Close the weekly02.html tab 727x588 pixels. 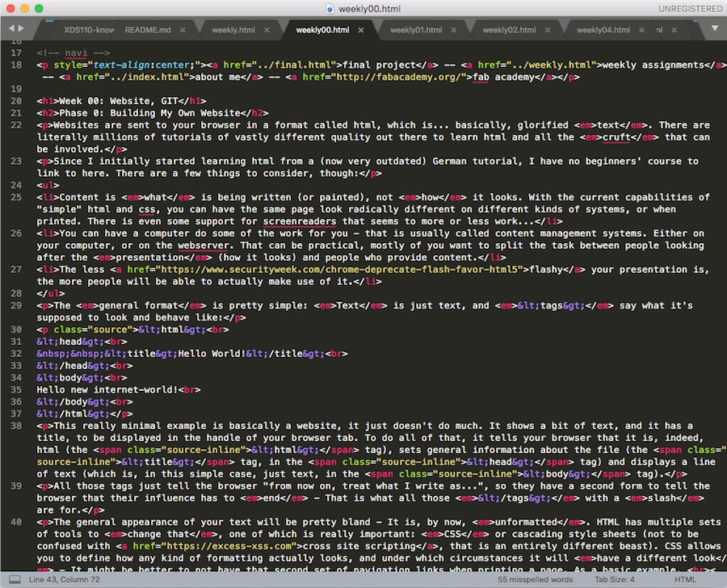tap(548, 30)
